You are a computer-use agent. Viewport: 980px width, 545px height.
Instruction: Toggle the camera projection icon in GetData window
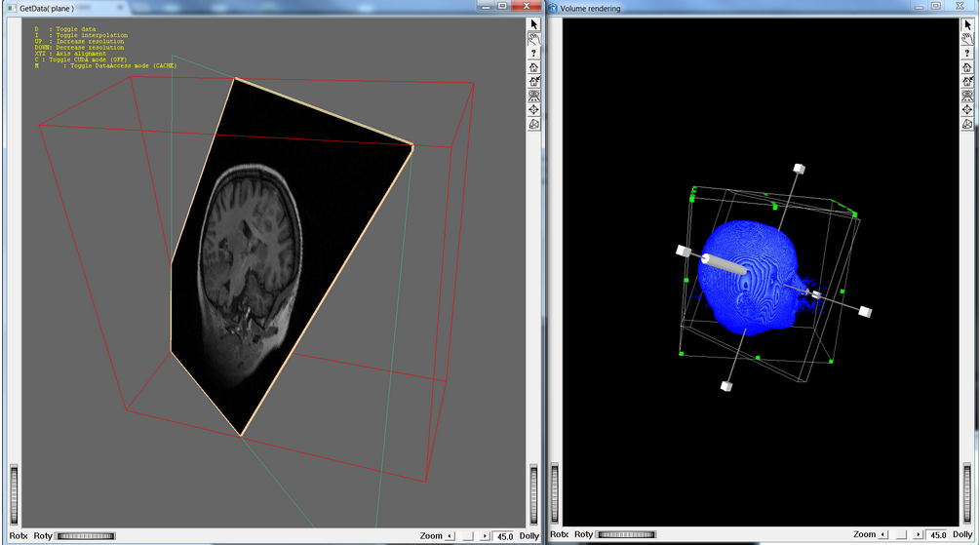(x=533, y=124)
